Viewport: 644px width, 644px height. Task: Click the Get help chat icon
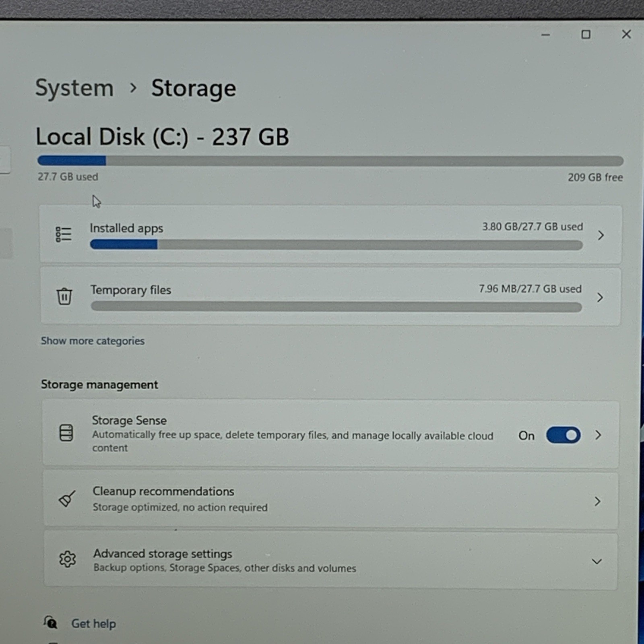tap(51, 622)
